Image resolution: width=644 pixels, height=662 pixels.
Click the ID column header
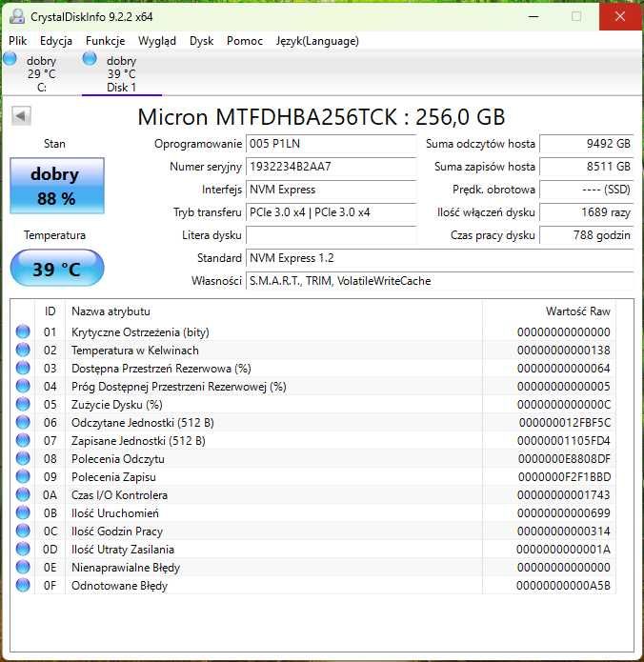click(50, 311)
